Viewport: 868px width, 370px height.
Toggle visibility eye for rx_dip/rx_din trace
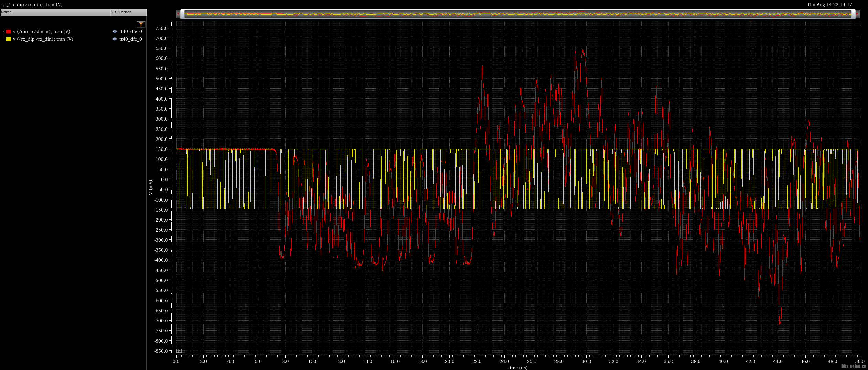coord(115,39)
